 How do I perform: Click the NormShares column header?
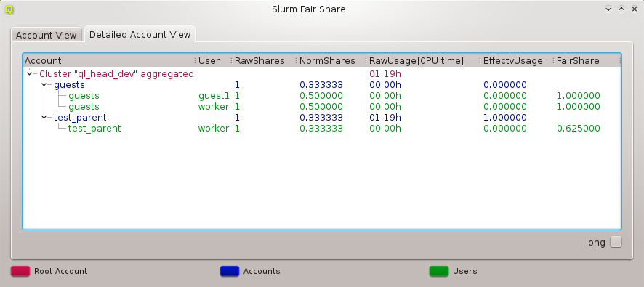click(331, 61)
